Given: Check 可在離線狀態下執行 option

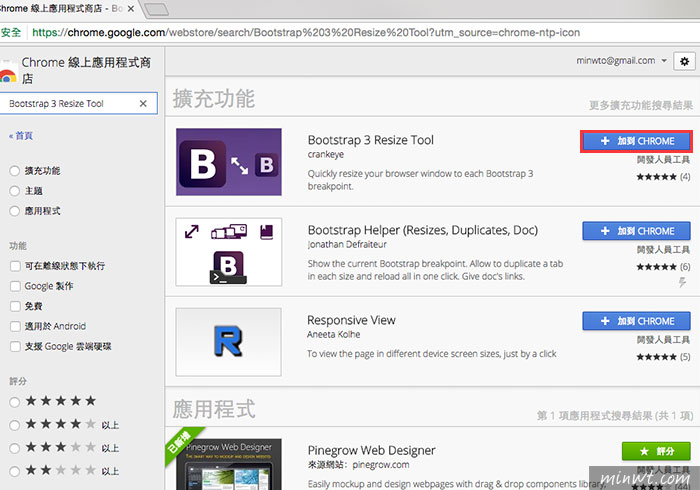Looking at the screenshot, I should [15, 266].
